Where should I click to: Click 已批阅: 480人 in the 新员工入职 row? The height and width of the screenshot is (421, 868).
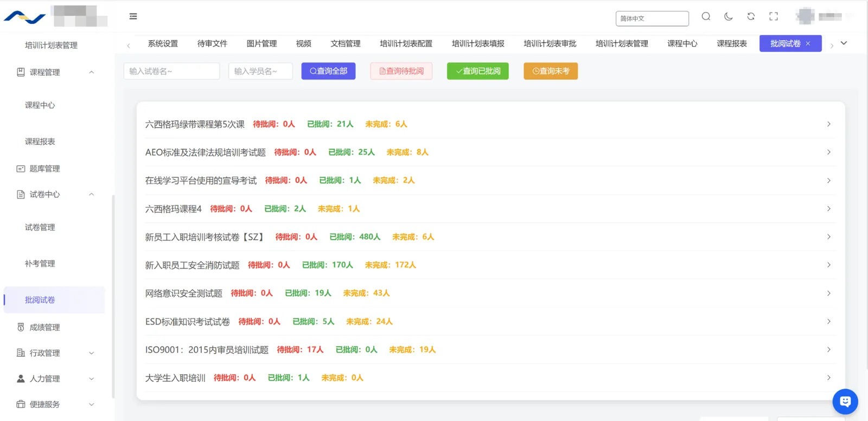coord(355,237)
